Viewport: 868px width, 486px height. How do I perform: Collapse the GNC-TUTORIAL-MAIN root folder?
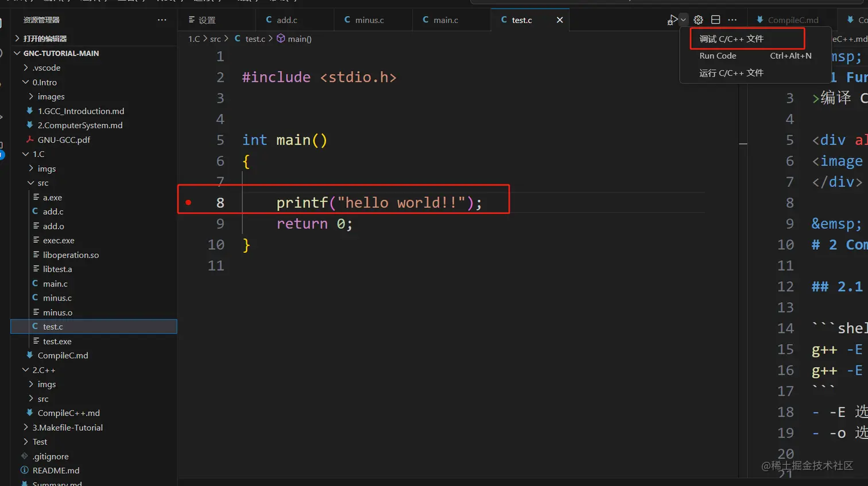click(94, 53)
